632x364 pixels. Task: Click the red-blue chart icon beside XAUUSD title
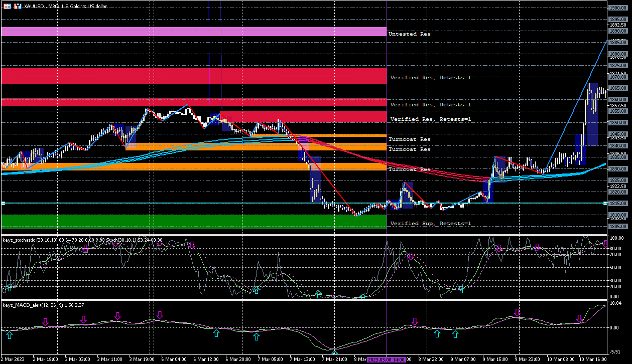click(17, 7)
